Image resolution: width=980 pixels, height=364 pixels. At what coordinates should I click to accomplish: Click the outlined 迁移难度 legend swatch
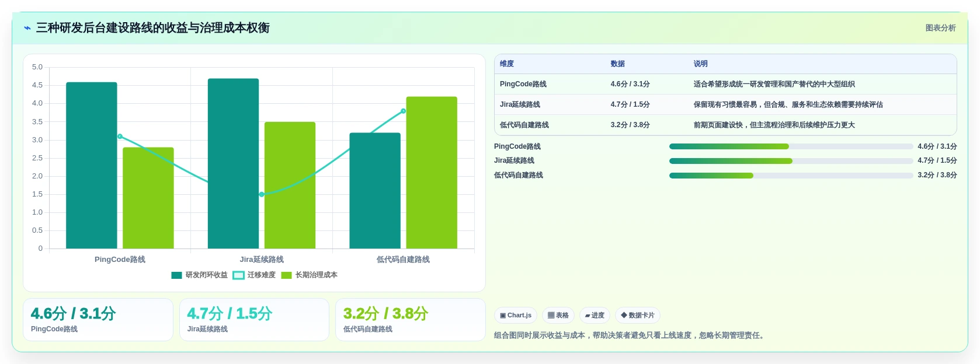pos(238,275)
